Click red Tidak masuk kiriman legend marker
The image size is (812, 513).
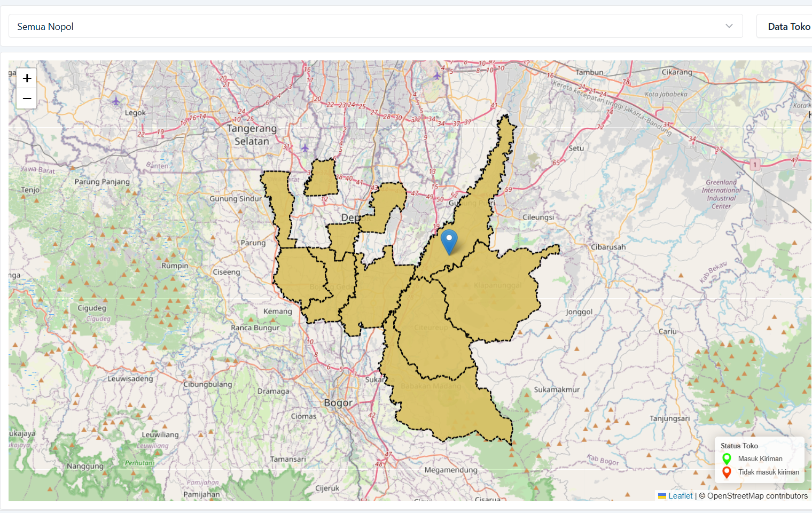tap(727, 472)
